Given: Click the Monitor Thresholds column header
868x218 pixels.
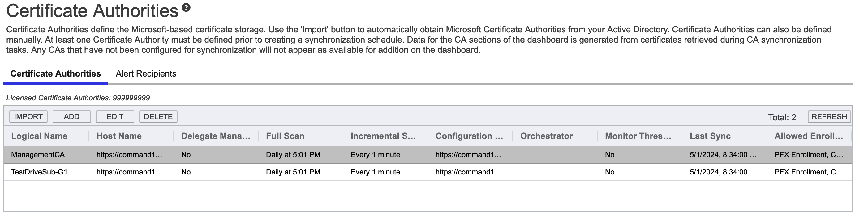Looking at the screenshot, I should pos(638,136).
